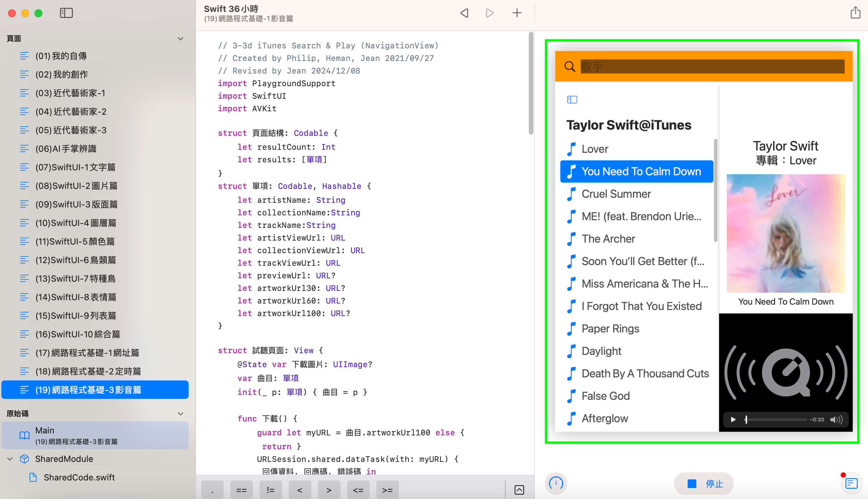Collapse the 原始碼 section chevron
868x499 pixels.
click(x=180, y=414)
